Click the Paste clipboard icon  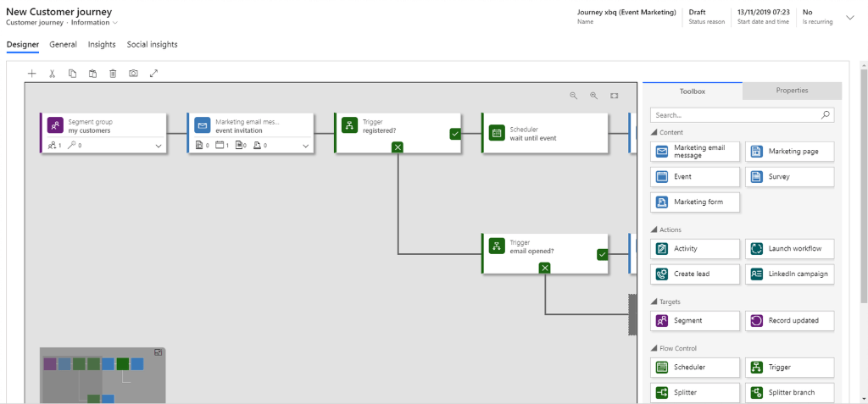point(93,73)
